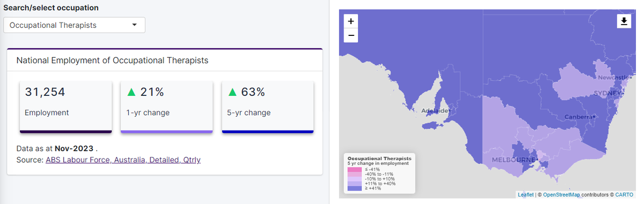Open the OpenStreetMap attribution link
The image size is (644, 204).
coord(561,195)
